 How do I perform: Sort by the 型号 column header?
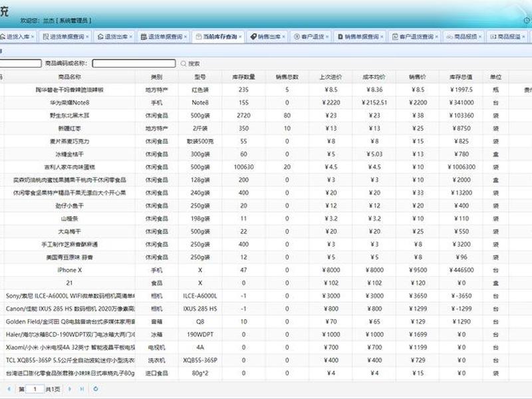pos(200,77)
